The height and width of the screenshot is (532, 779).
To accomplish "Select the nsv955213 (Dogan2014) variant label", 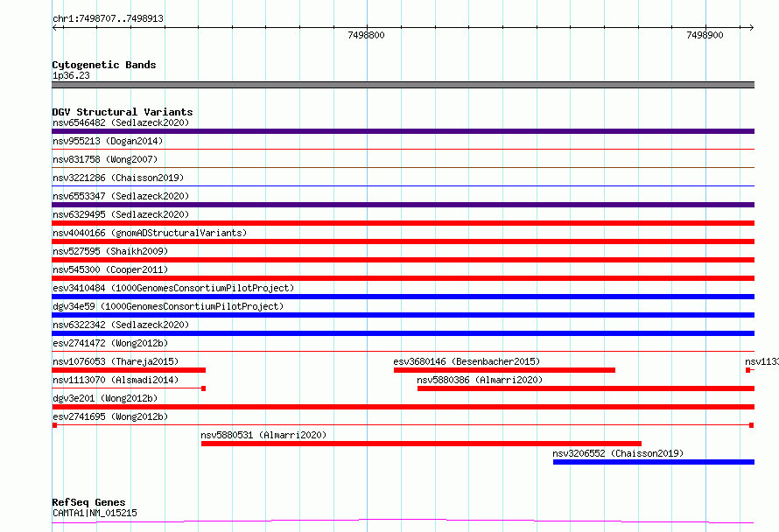I will point(108,141).
